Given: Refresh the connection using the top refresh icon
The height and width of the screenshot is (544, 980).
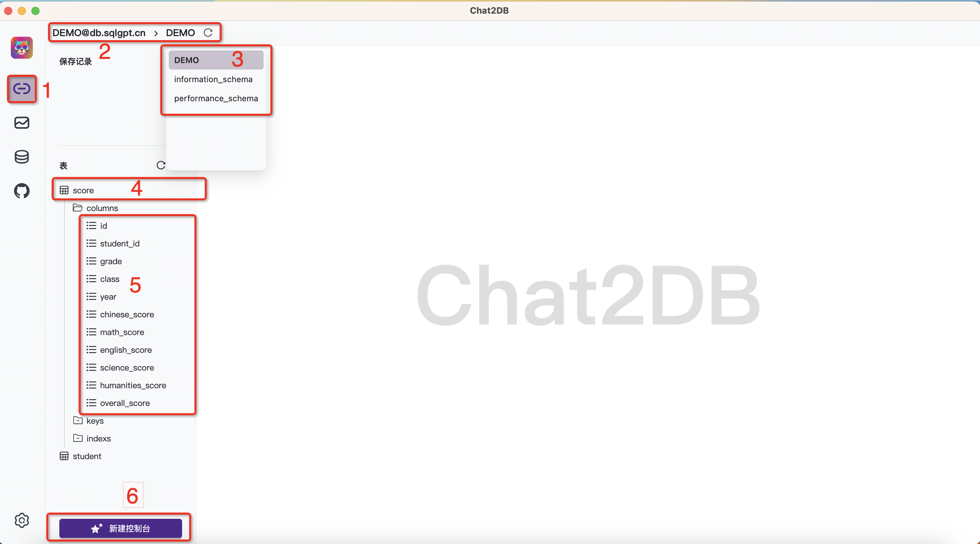Looking at the screenshot, I should coord(208,33).
